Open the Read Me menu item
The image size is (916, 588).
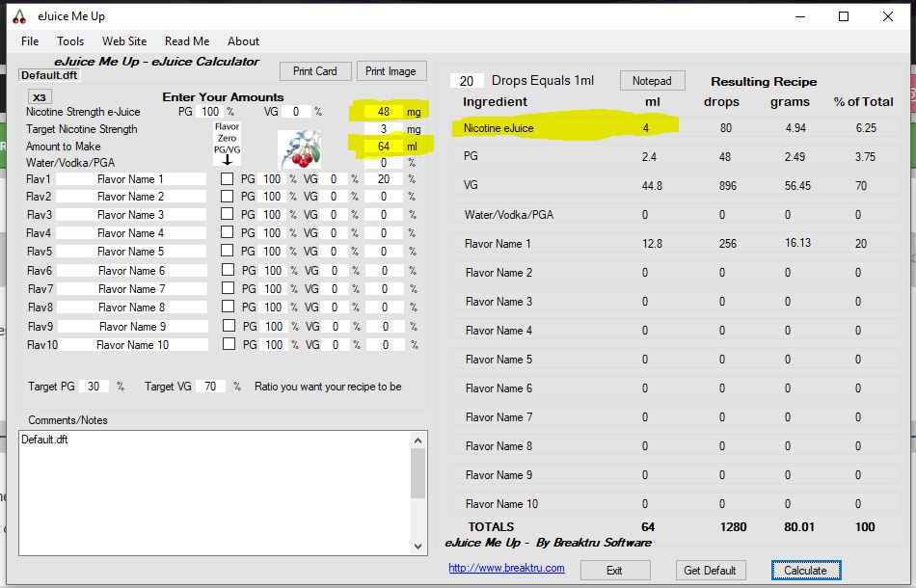pos(187,41)
